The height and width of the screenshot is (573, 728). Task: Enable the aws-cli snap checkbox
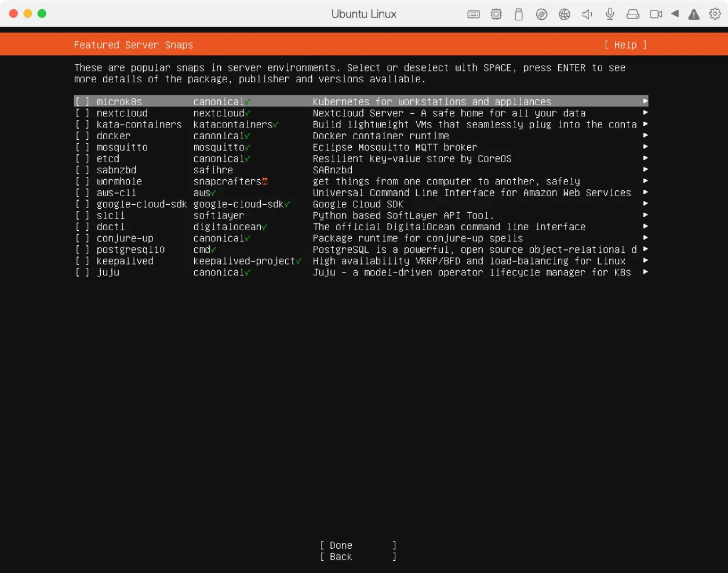82,193
